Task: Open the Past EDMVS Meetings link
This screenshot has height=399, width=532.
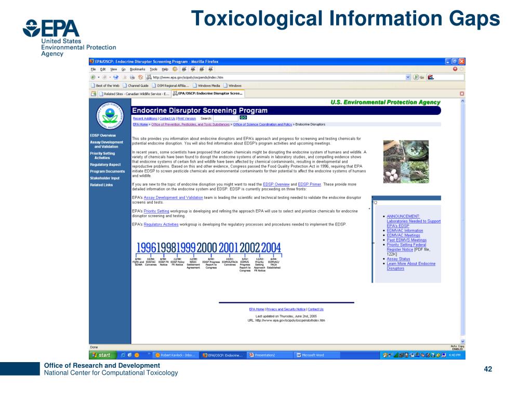Action: click(x=406, y=240)
